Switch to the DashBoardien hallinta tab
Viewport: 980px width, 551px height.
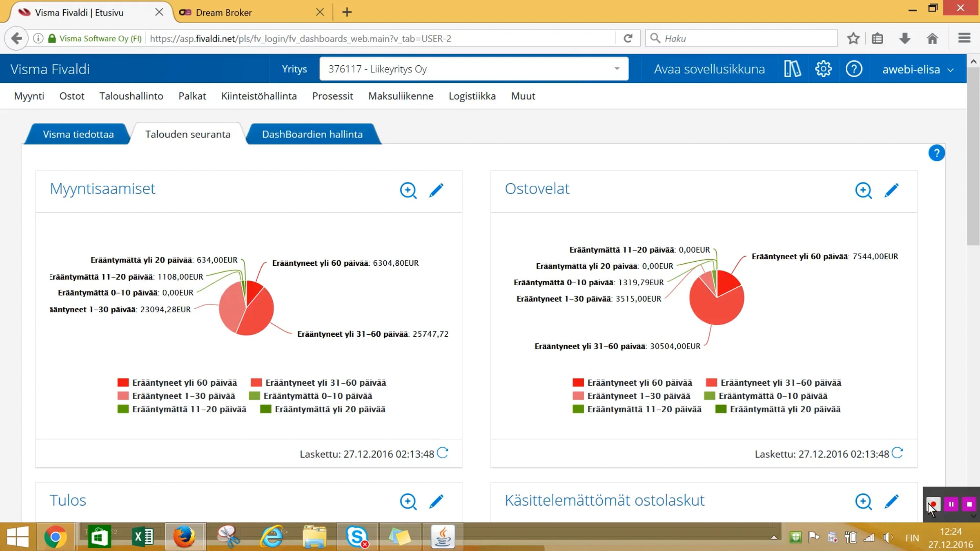pos(312,134)
